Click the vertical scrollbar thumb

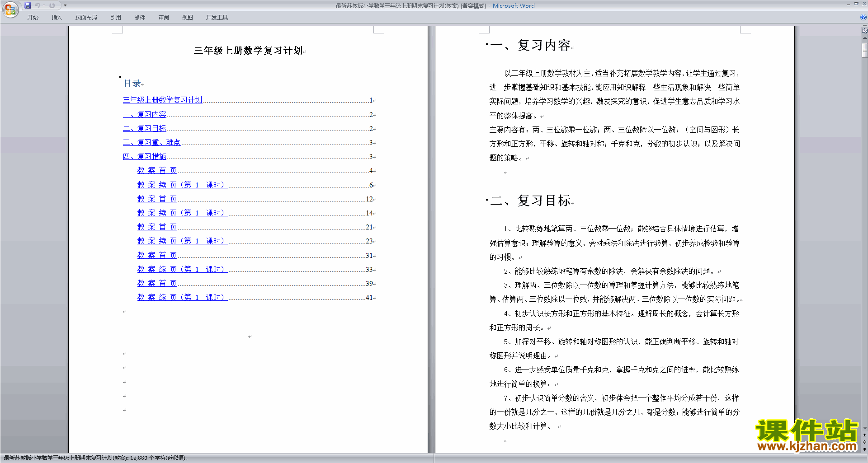(864, 51)
